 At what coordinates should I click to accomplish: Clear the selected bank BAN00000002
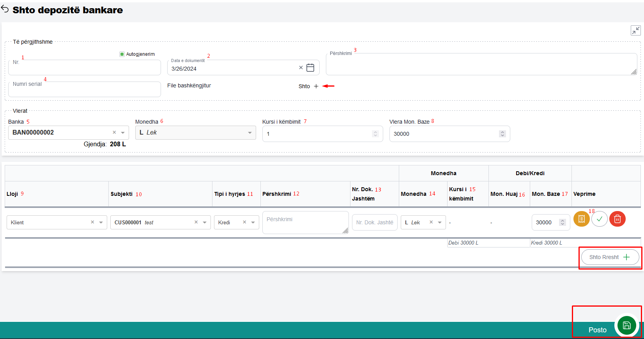click(x=114, y=133)
